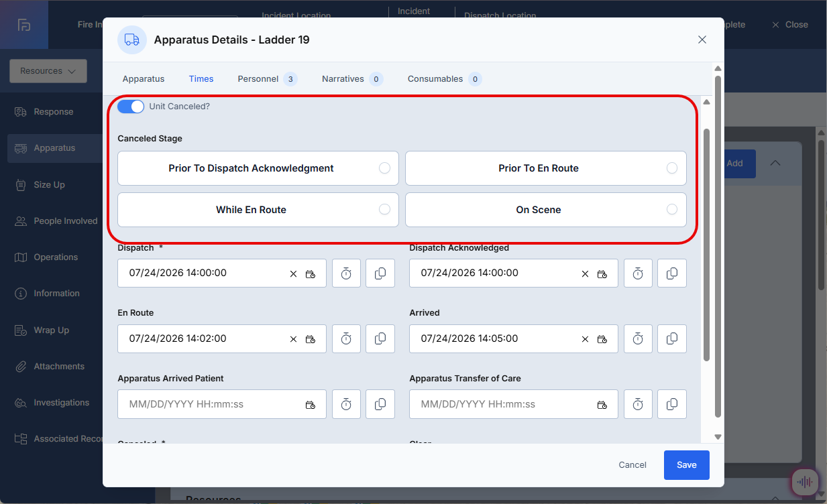Switch to the Apparatus tab
This screenshot has width=827, height=504.
pos(144,79)
